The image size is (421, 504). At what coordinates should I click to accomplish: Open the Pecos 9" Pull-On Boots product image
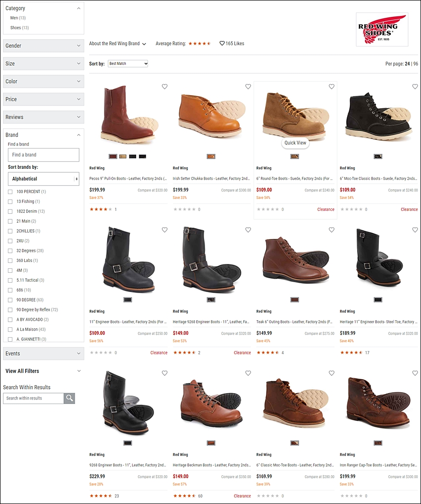pos(129,114)
